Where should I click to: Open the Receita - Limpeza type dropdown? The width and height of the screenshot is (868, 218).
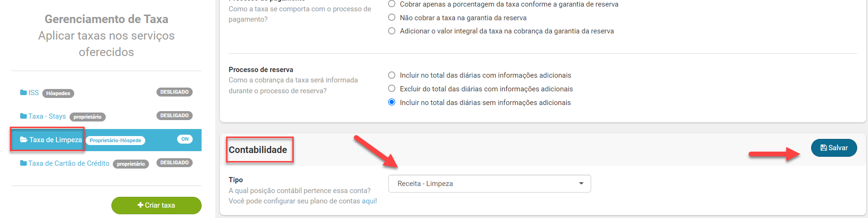click(x=489, y=184)
